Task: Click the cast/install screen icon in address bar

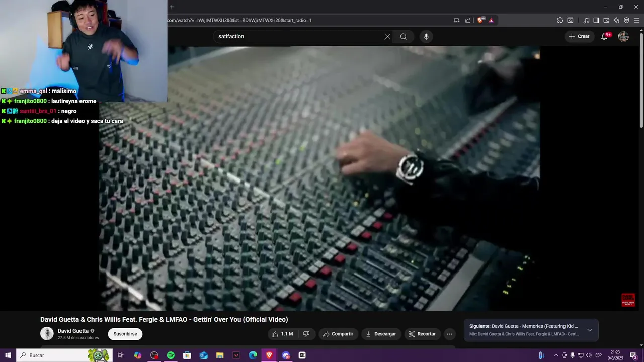Action: point(456,20)
